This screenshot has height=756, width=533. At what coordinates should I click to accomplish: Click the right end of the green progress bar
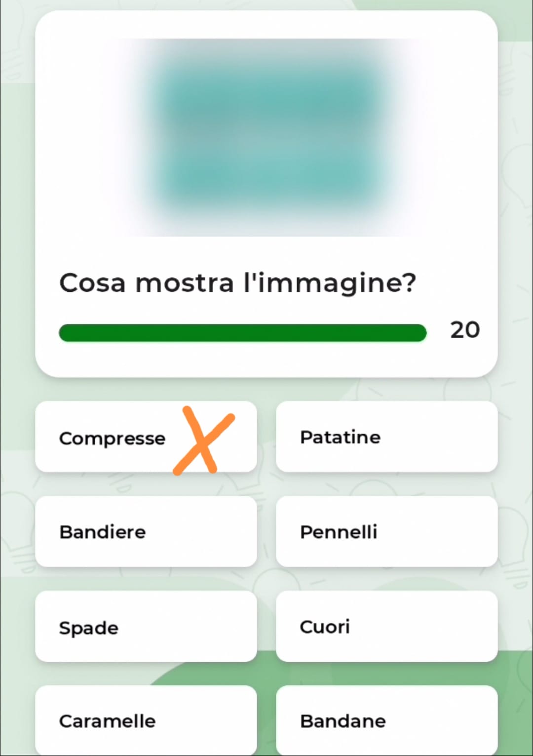point(419,333)
